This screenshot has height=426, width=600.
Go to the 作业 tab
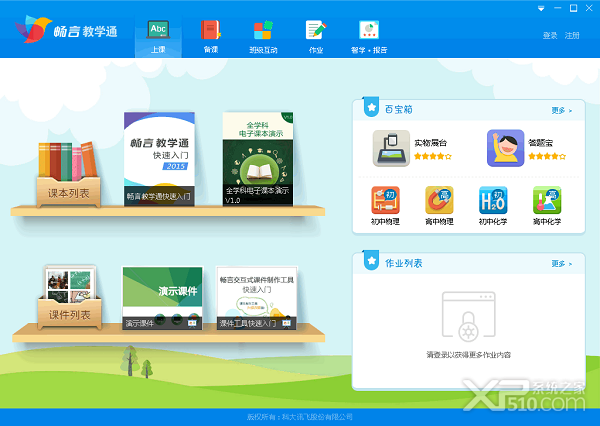pyautogui.click(x=316, y=37)
